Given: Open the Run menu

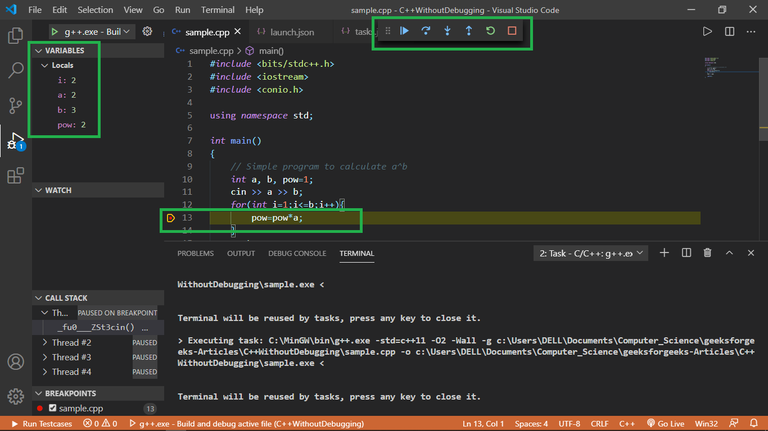Looking at the screenshot, I should pyautogui.click(x=182, y=10).
